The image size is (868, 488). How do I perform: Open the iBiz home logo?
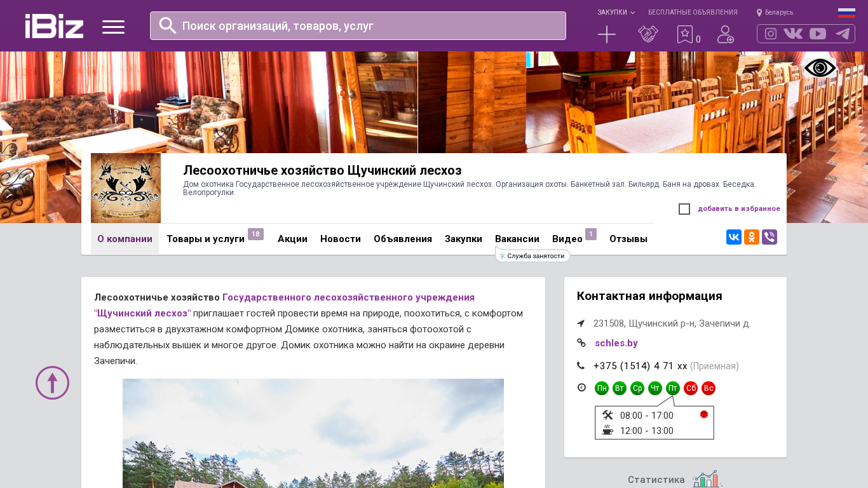pyautogui.click(x=54, y=26)
